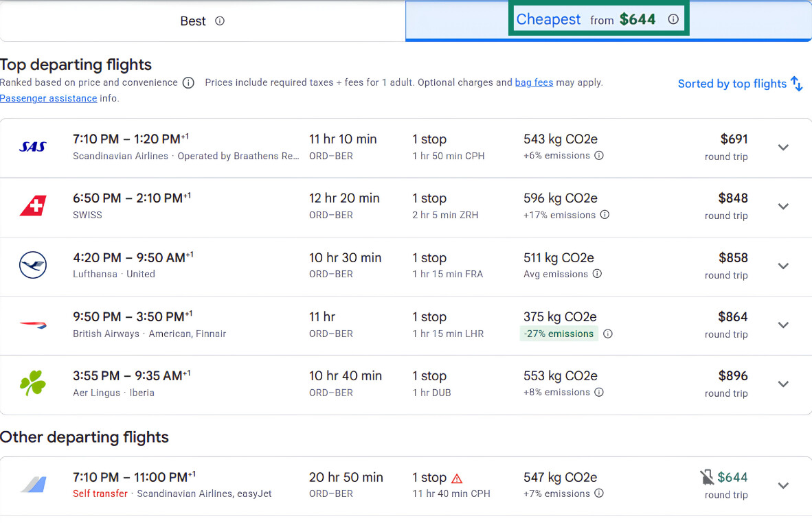The height and width of the screenshot is (523, 812).
Task: Click the 6:50 PM – 2:10 PM flight times
Action: point(131,198)
